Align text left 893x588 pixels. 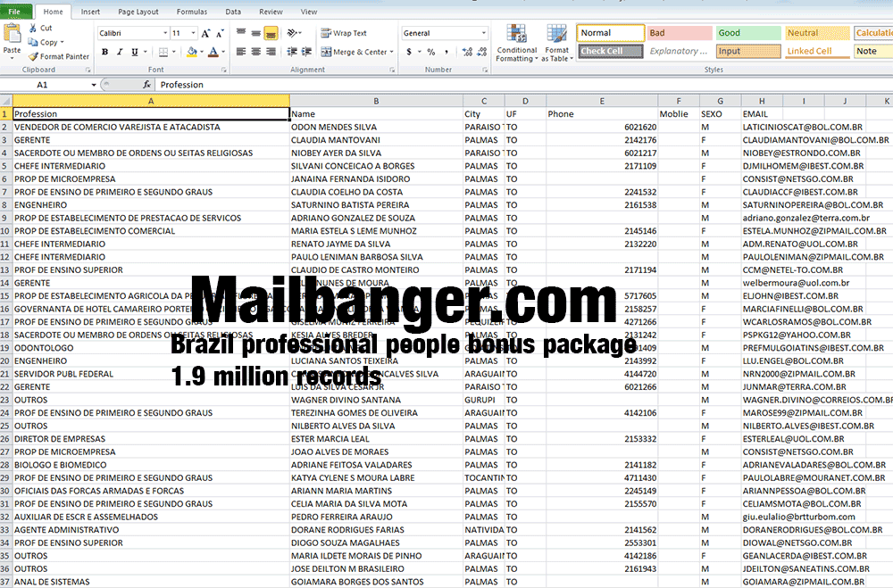pyautogui.click(x=241, y=52)
